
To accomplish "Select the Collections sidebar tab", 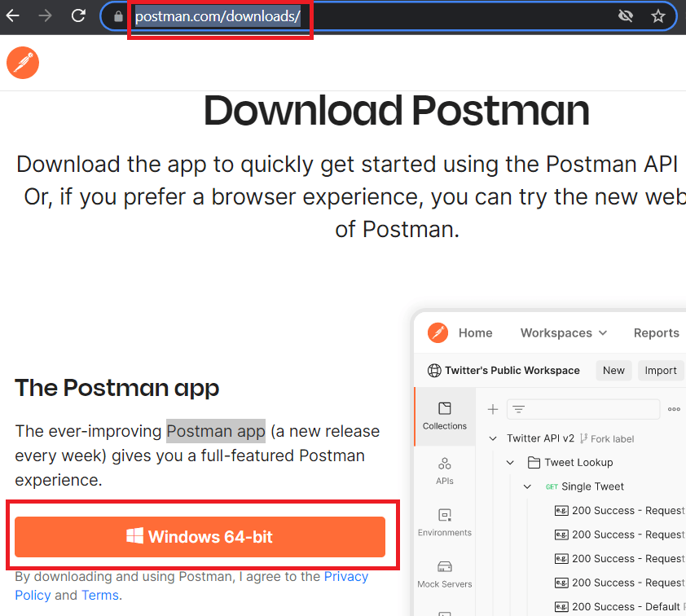I will coord(445,416).
